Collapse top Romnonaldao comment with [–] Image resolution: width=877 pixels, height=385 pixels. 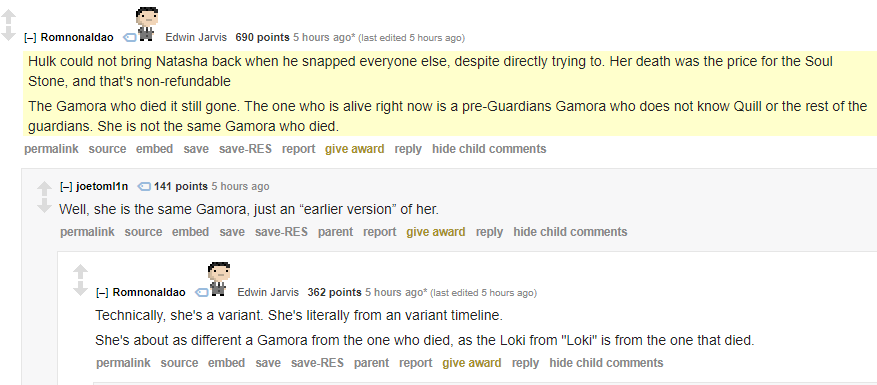click(30, 37)
